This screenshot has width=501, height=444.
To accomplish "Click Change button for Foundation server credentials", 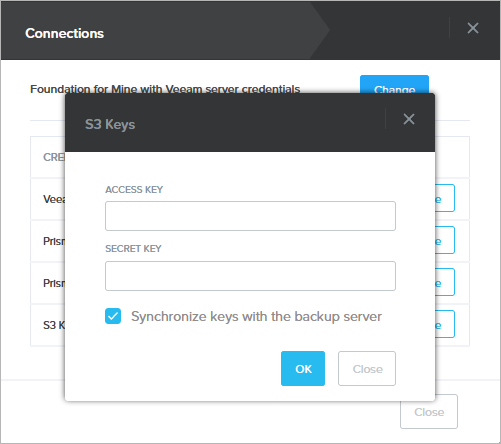I will [394, 85].
